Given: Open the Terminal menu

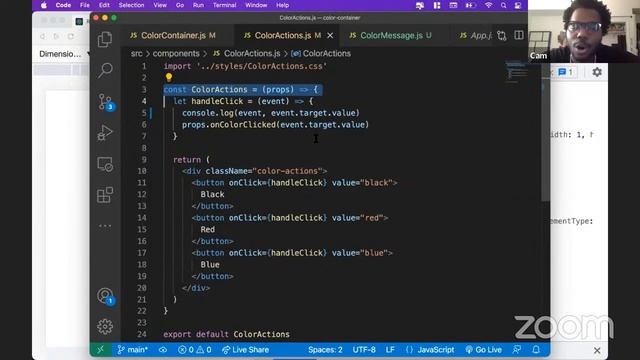Looking at the screenshot, I should coord(224,5).
